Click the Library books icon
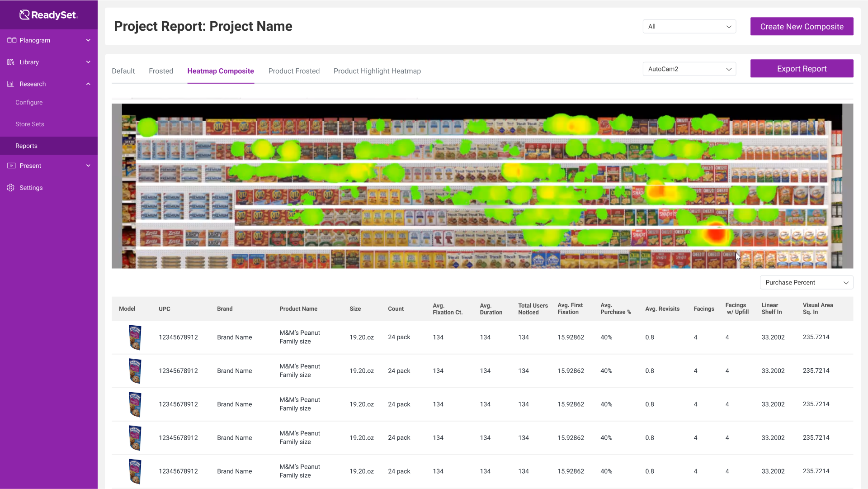868x489 pixels. pos(11,62)
